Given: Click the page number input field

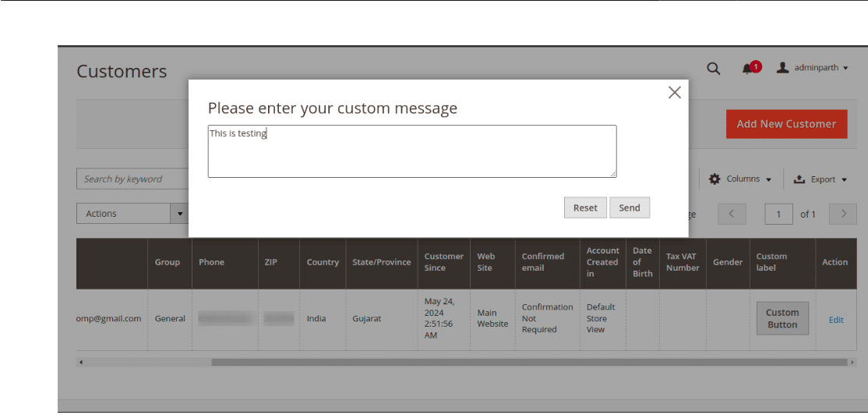Looking at the screenshot, I should pos(778,214).
